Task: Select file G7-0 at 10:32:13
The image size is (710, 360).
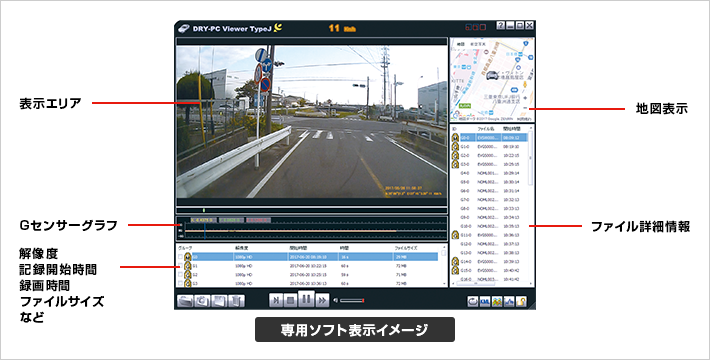Action: tap(489, 200)
